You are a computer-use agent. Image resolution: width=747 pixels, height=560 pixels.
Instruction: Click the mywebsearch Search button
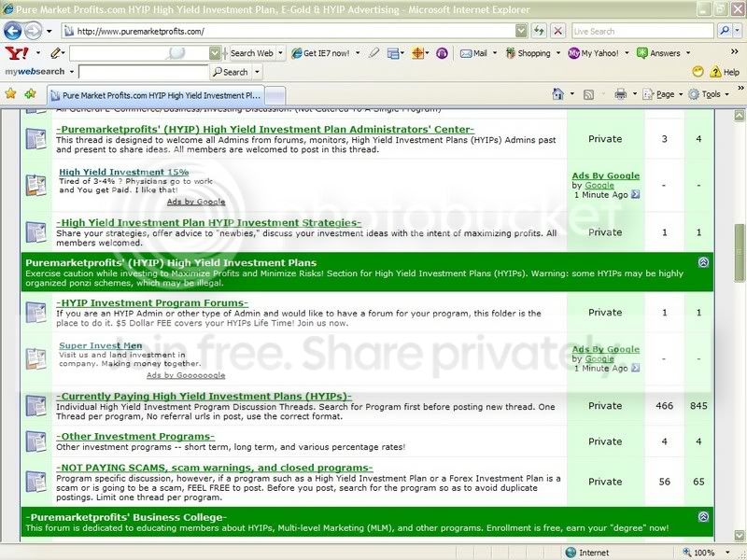pyautogui.click(x=231, y=72)
